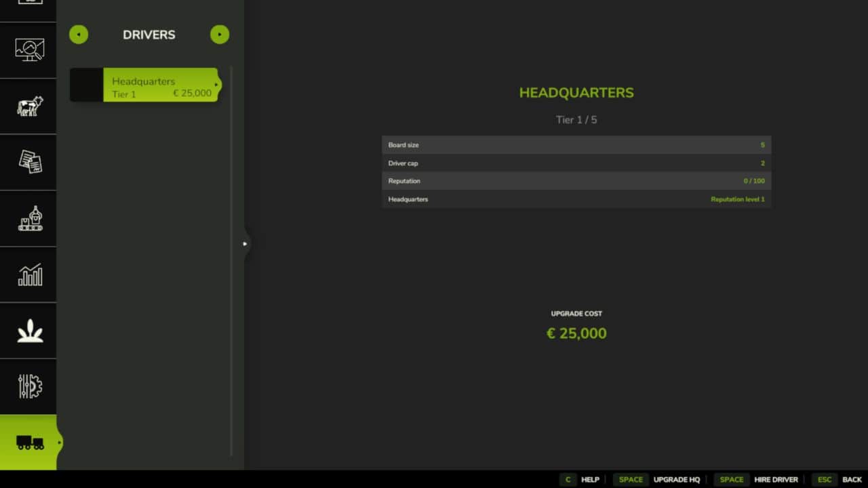Click the Tier 1 / 5 label
The width and height of the screenshot is (868, 488).
coord(576,120)
